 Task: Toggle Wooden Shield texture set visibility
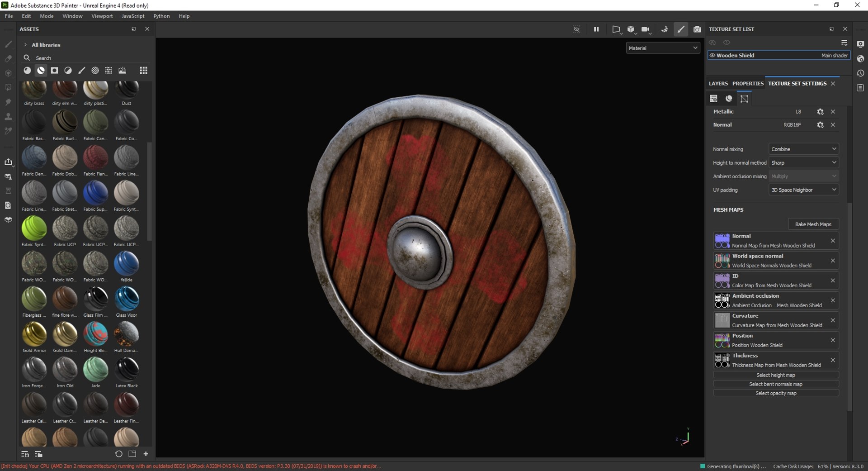(x=712, y=56)
